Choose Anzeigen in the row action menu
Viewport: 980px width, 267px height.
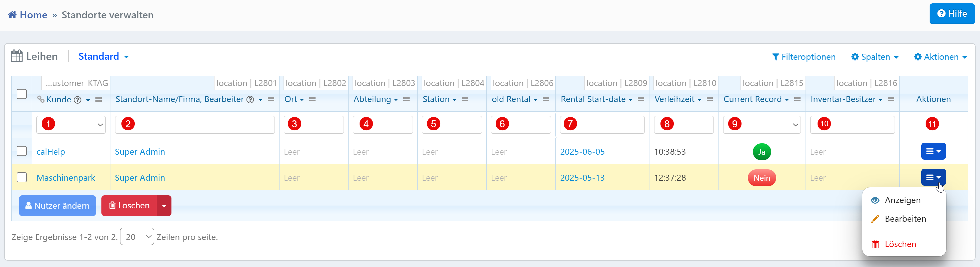pos(902,200)
